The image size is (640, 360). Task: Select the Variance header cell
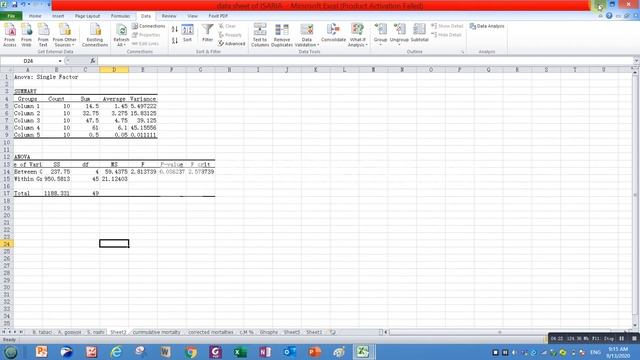143,99
